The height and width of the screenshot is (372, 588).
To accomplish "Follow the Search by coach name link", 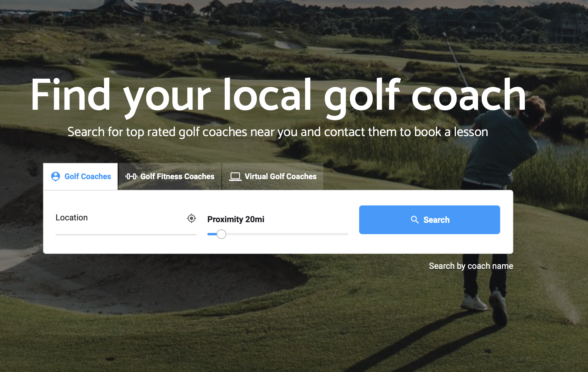I will click(471, 266).
